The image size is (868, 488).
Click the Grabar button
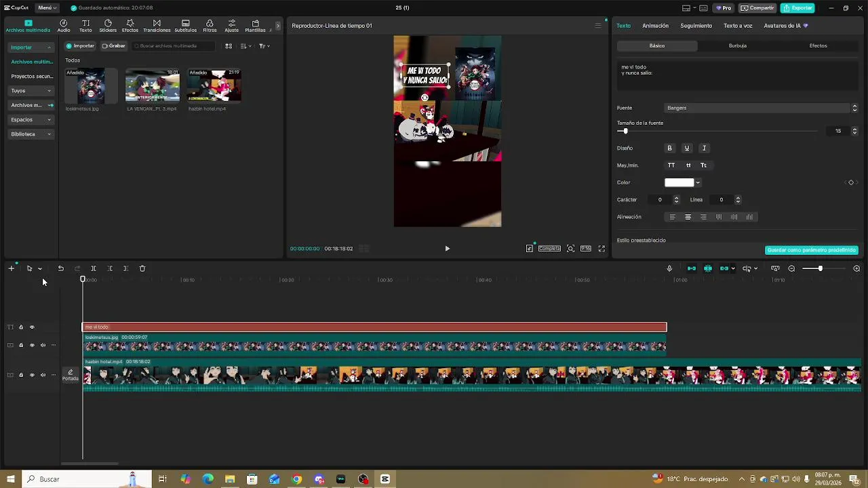[113, 46]
